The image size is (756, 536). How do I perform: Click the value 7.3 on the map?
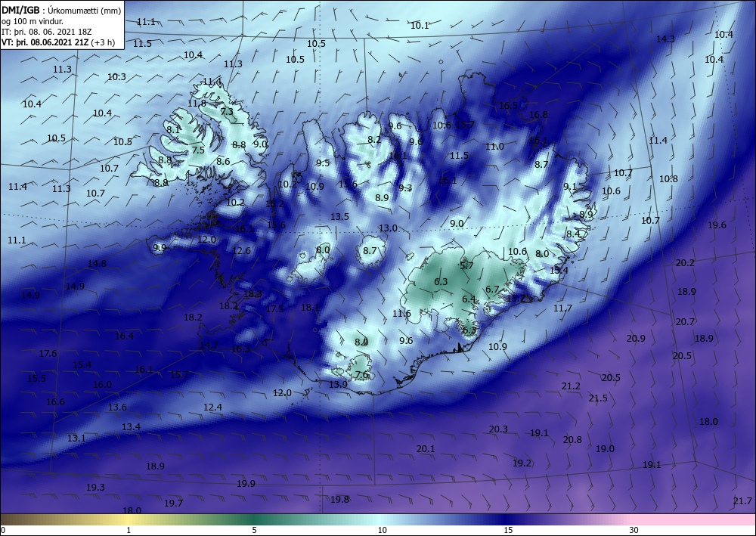227,112
